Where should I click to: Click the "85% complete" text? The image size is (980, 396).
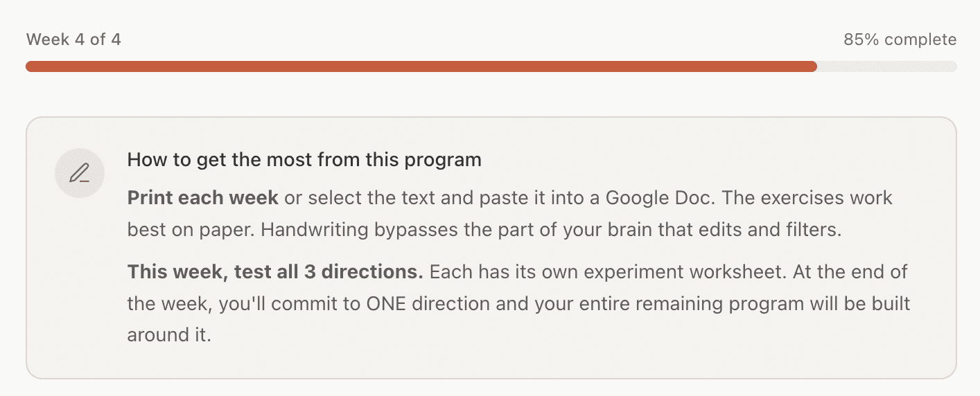click(900, 39)
